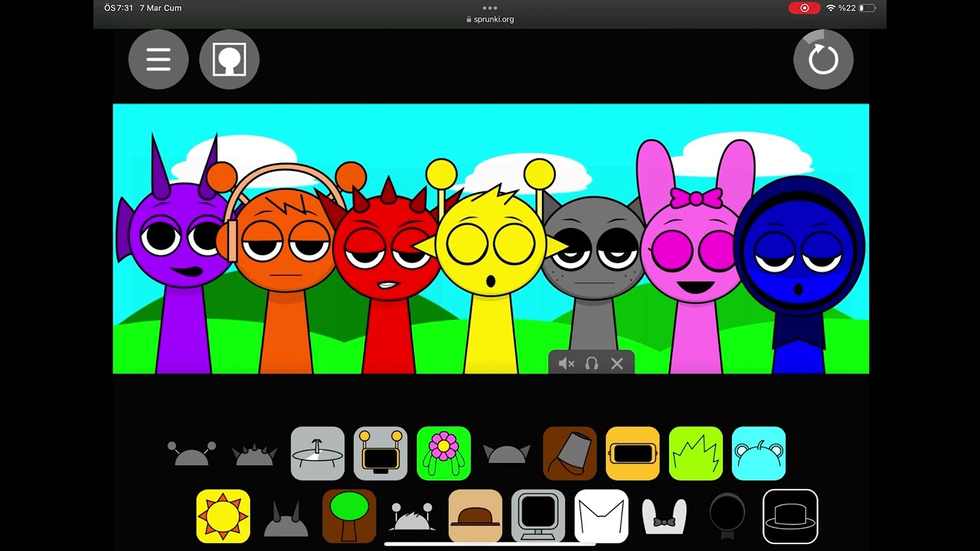
Task: Choose the green tile with pink flower
Action: (444, 453)
